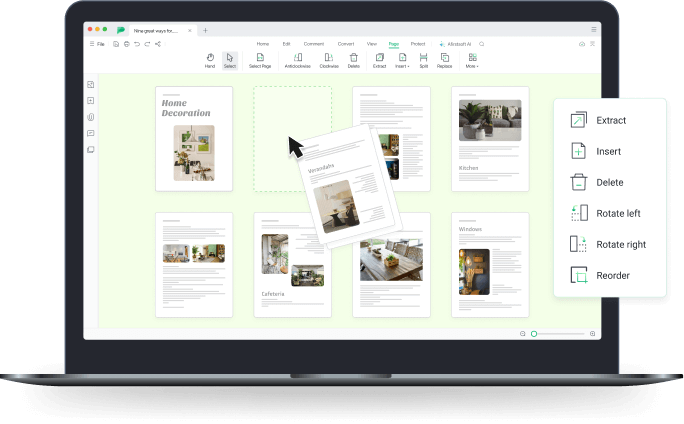Expand the More tools dropdown
The height and width of the screenshot is (424, 684).
(x=472, y=61)
